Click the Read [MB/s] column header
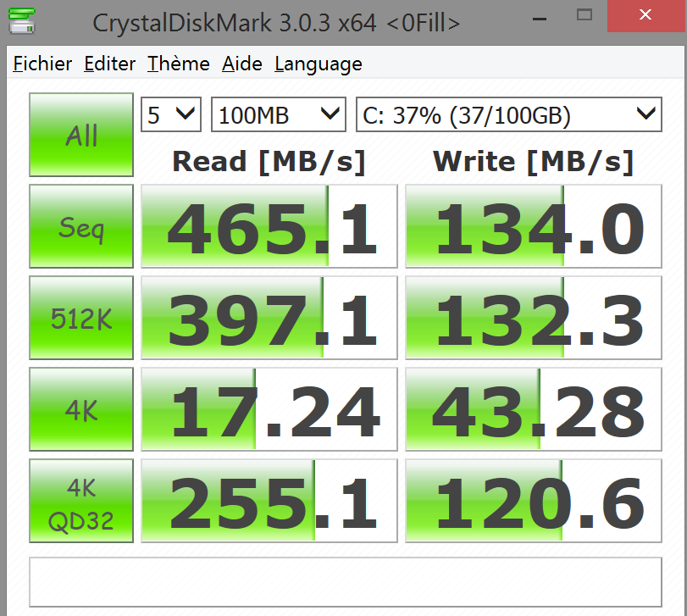This screenshot has width=687, height=616. click(x=269, y=162)
